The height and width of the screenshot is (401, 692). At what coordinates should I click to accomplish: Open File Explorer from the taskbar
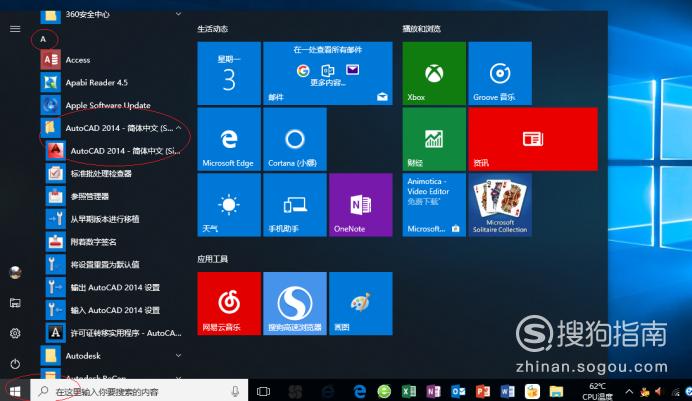pos(557,391)
